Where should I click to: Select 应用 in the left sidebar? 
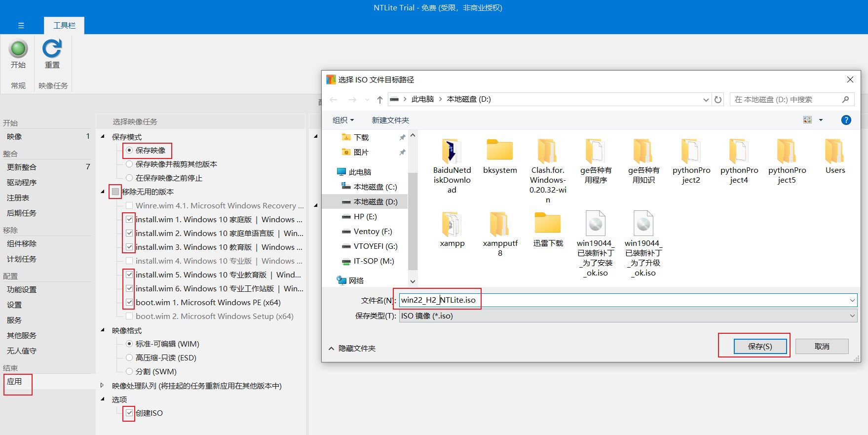[x=15, y=382]
